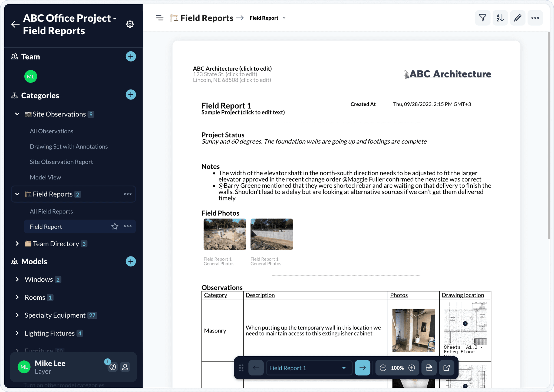Go to next report with right arrow
Viewport: 554px width, 392px height.
(x=362, y=368)
